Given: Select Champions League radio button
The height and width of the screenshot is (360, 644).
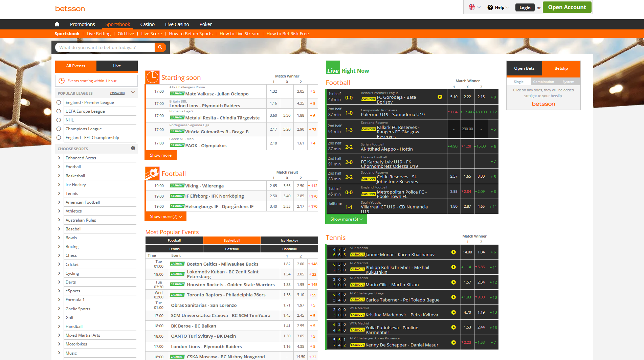Looking at the screenshot, I should point(59,129).
